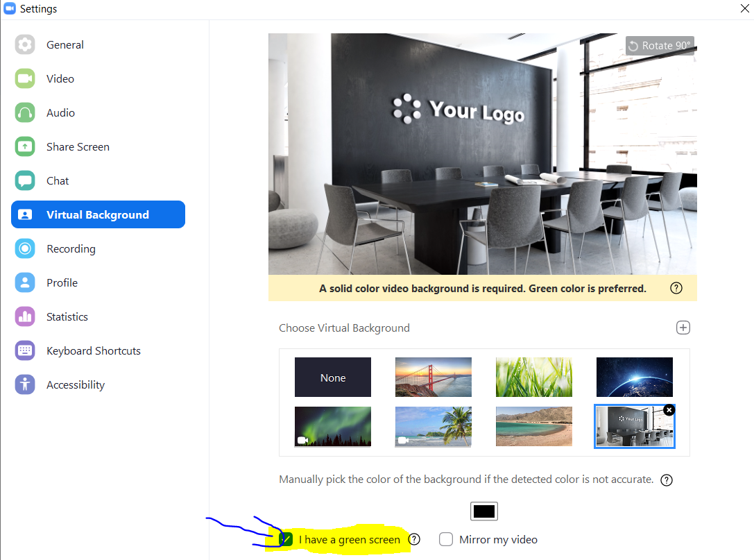Screen dimensions: 754x560
Task: Click the Keyboard Shortcuts keyboard icon
Action: point(25,350)
